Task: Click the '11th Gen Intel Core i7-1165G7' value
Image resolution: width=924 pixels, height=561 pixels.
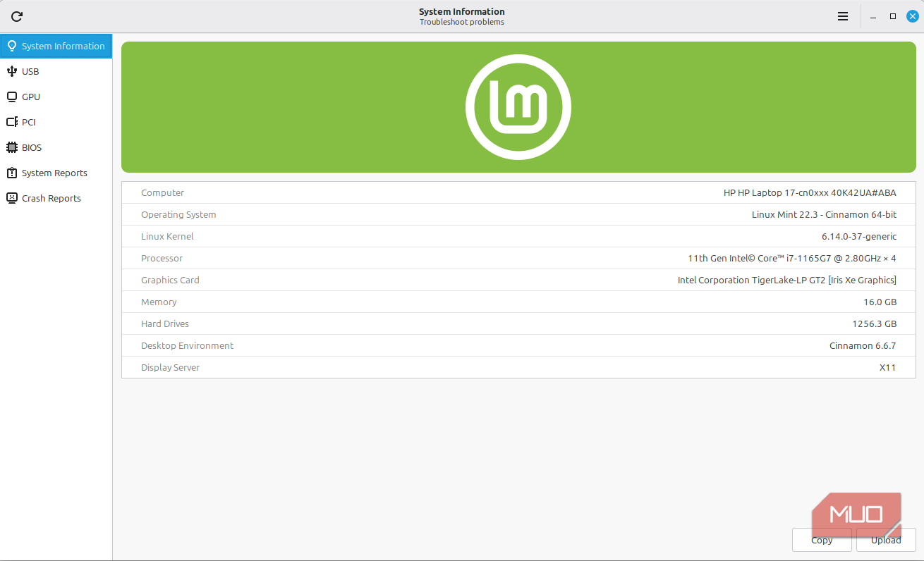Action: (x=792, y=258)
